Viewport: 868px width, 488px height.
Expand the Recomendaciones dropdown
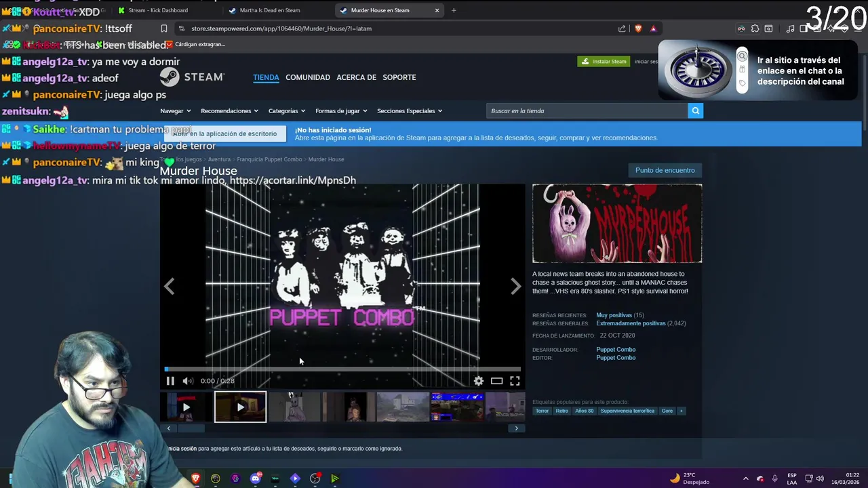[229, 110]
